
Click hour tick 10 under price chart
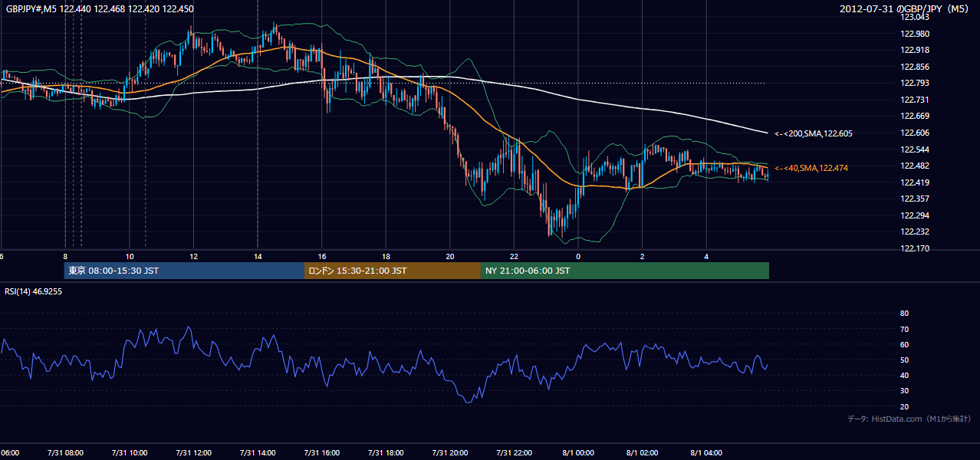pos(130,257)
